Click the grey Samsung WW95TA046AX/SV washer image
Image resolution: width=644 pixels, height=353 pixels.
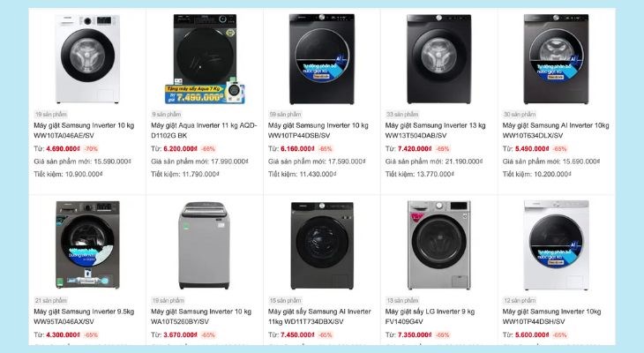click(x=87, y=245)
